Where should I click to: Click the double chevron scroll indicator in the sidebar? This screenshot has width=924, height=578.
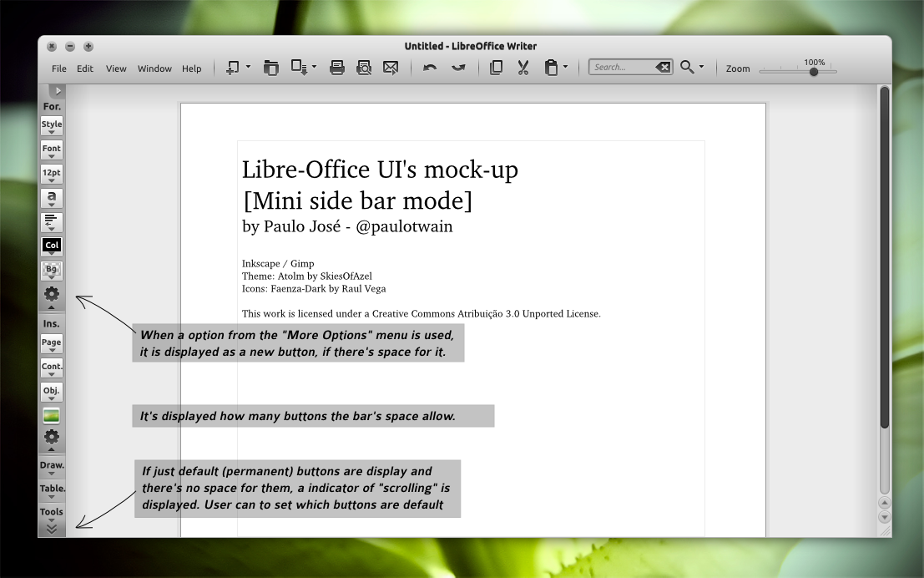52,530
